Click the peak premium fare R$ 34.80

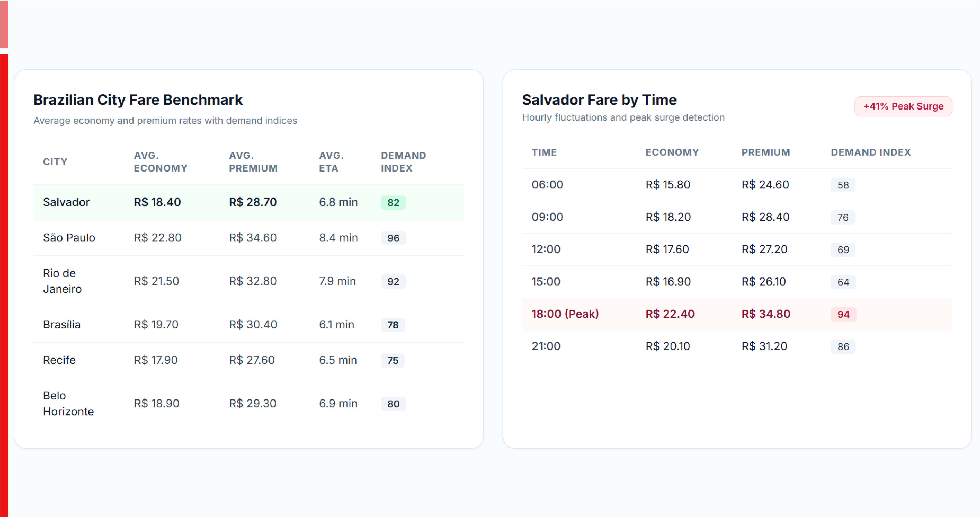[x=765, y=314]
